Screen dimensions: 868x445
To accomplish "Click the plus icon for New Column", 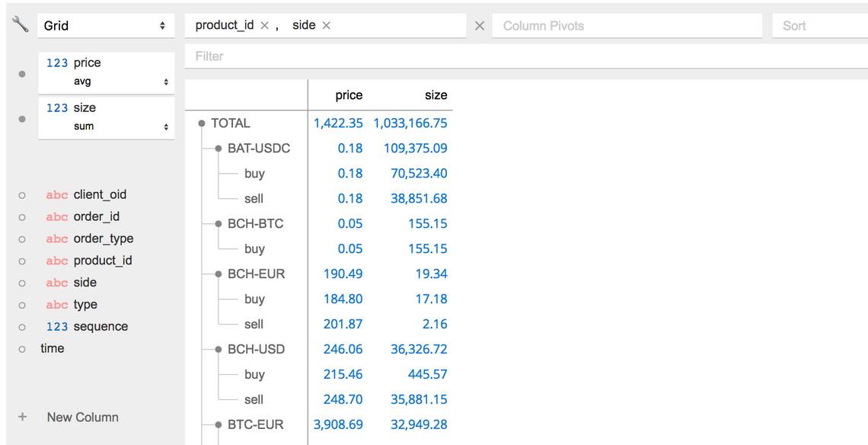I will click(22, 417).
